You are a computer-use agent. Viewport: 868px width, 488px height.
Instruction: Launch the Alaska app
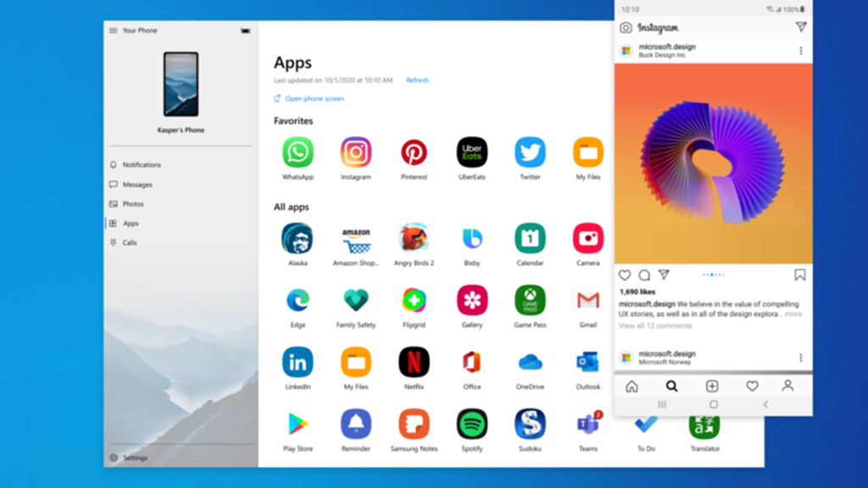[298, 238]
